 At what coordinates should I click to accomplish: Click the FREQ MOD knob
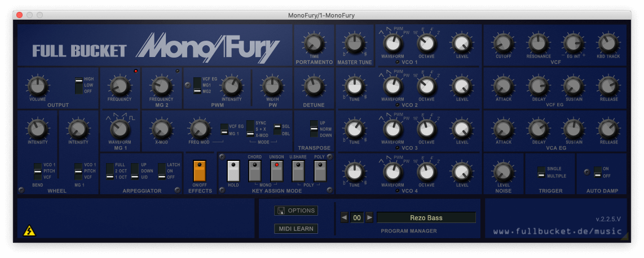point(199,129)
